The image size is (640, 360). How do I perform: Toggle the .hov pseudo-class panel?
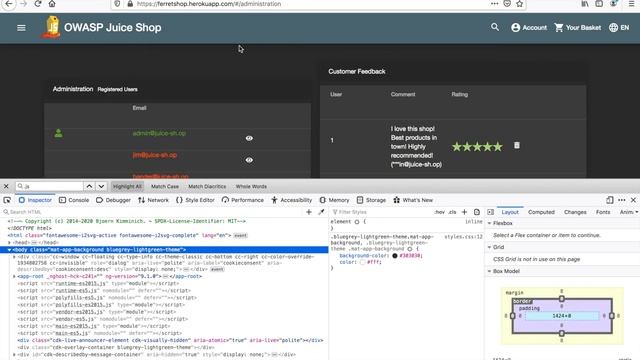coord(440,212)
